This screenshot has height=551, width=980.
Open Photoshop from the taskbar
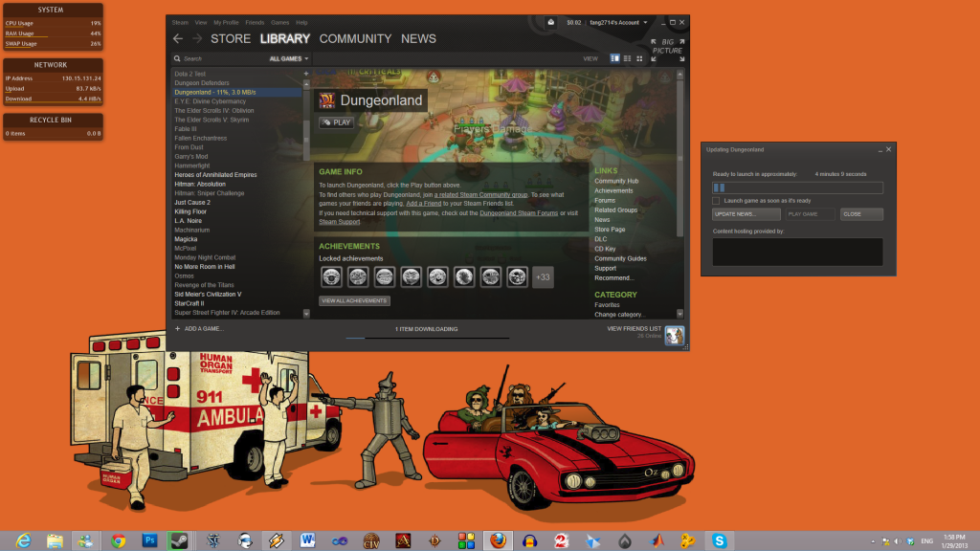click(149, 541)
